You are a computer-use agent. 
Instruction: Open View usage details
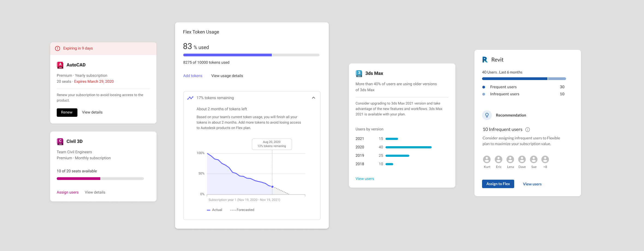(227, 76)
